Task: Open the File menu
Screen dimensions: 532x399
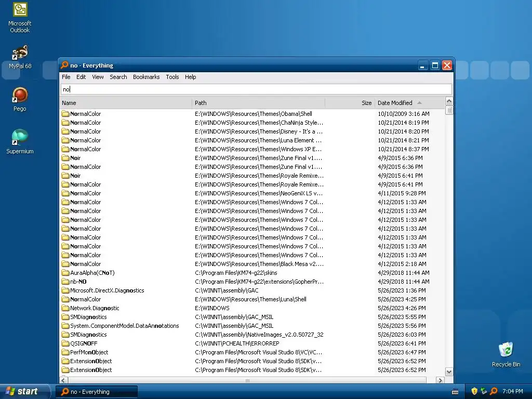Action: point(66,77)
